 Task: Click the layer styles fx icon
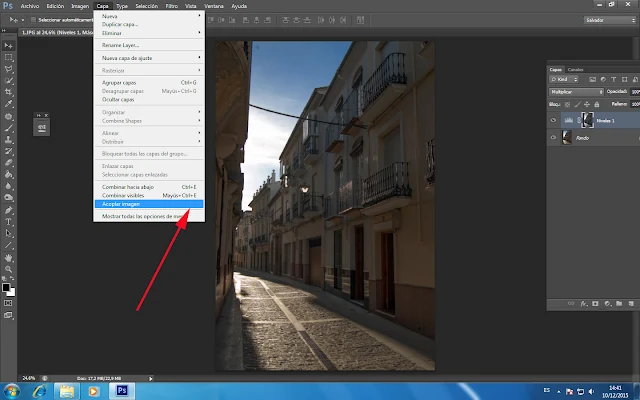(584, 304)
